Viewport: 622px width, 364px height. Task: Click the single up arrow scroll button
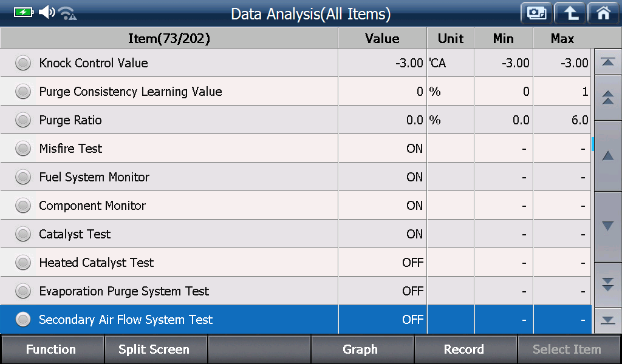point(607,156)
